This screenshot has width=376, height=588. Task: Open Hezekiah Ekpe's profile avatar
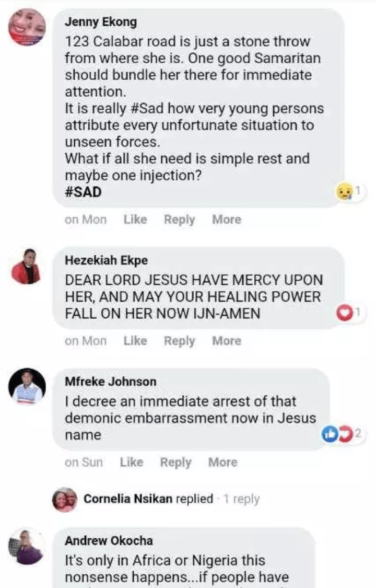(26, 267)
